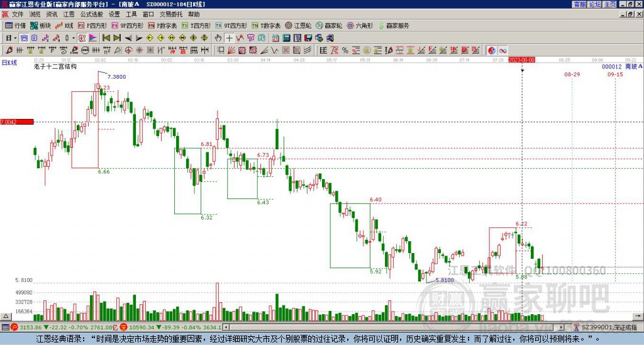Click the 09-15 forecast date label
644x345 pixels.
615,74
